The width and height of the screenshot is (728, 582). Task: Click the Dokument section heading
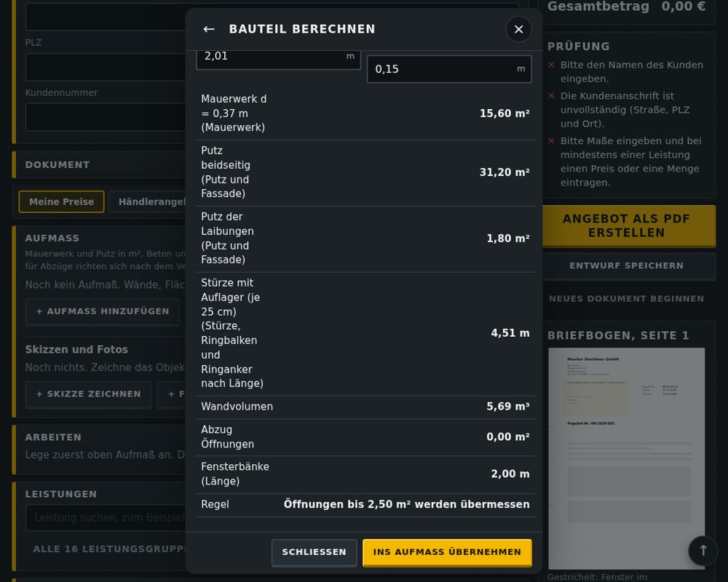coord(58,164)
